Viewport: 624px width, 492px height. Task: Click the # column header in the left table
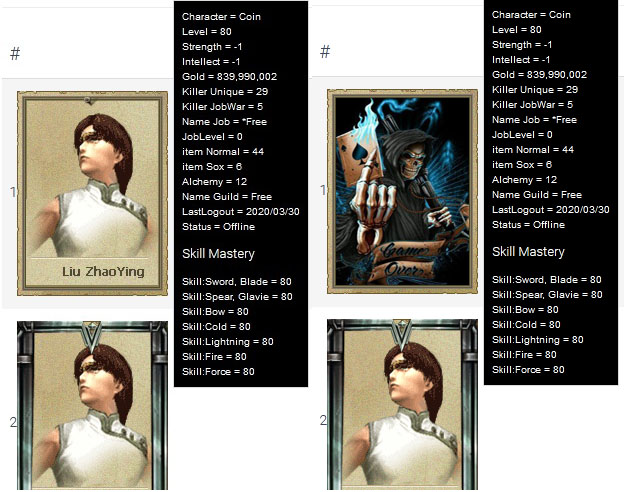pyautogui.click(x=15, y=53)
